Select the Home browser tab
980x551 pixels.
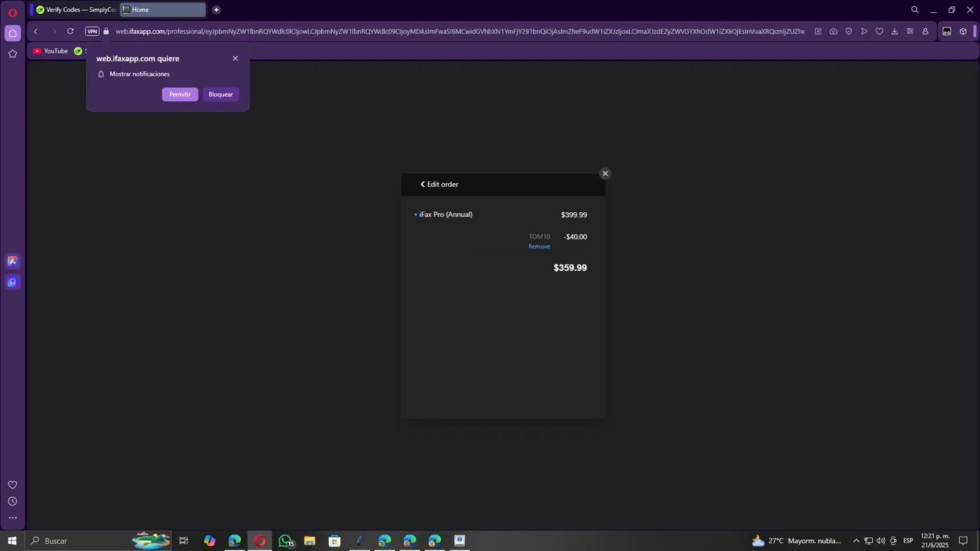point(163,10)
